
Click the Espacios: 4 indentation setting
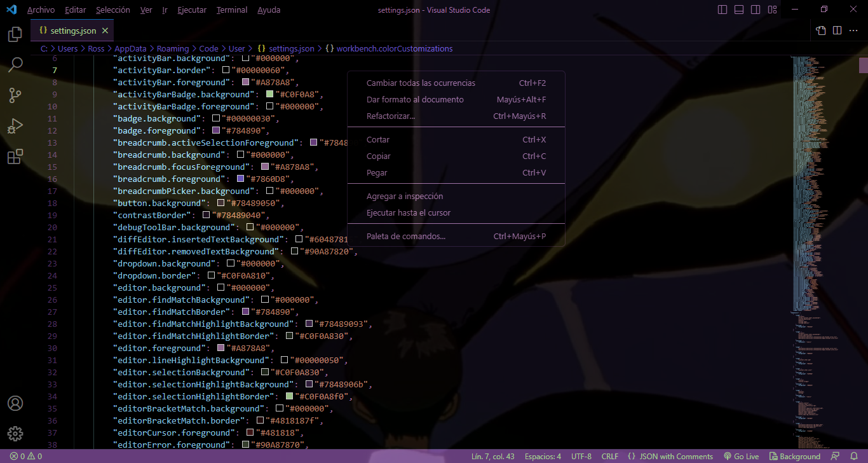tap(542, 456)
